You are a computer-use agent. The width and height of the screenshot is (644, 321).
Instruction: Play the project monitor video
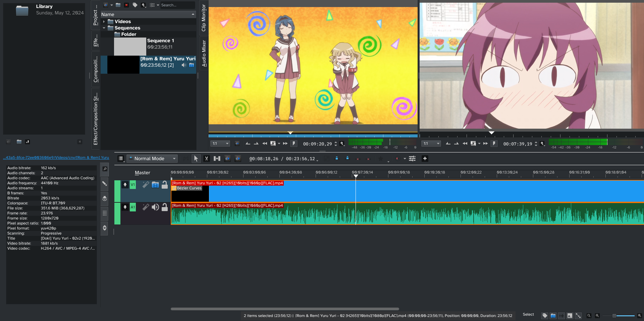point(473,143)
